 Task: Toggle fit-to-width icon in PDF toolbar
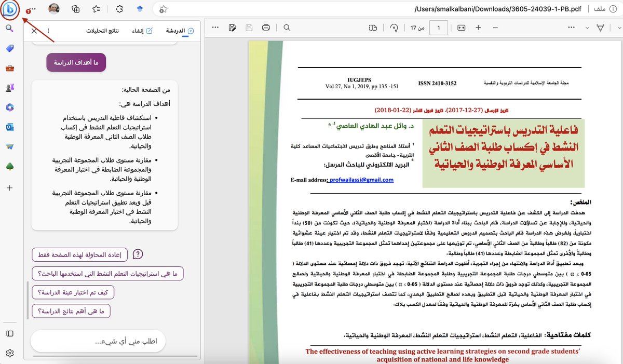tap(461, 28)
